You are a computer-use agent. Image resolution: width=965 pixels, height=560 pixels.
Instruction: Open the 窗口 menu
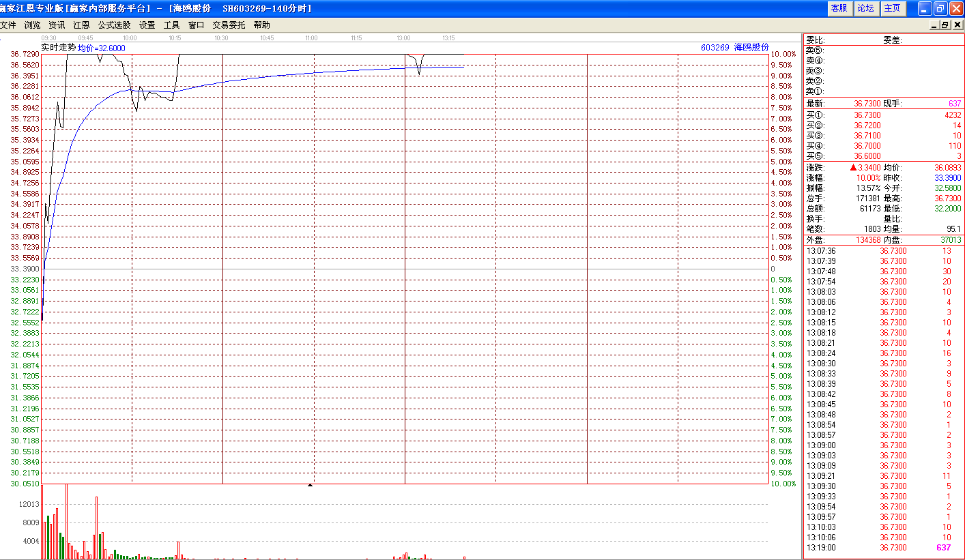196,25
